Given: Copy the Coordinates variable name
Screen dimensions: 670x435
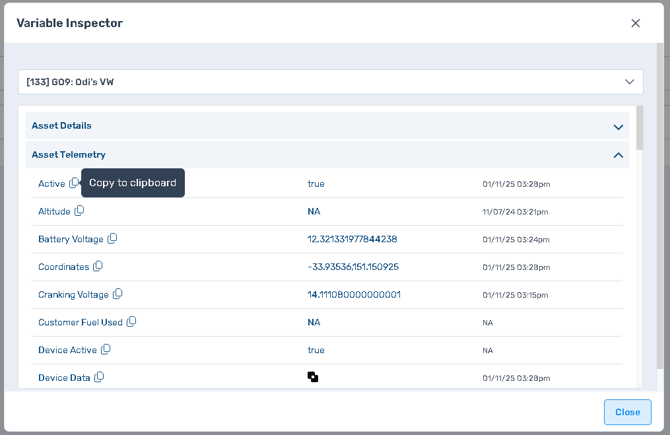Looking at the screenshot, I should coord(98,267).
